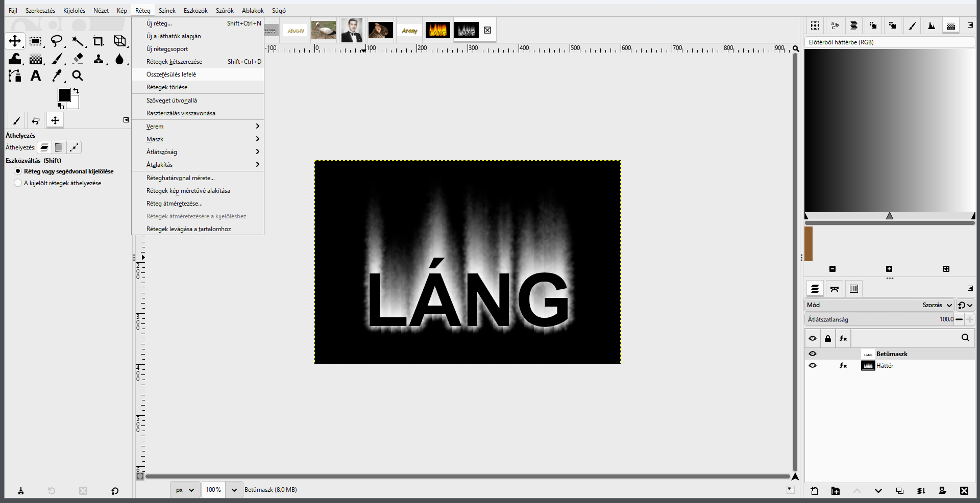Zoom in on gradient editor plus icon

pos(889,269)
